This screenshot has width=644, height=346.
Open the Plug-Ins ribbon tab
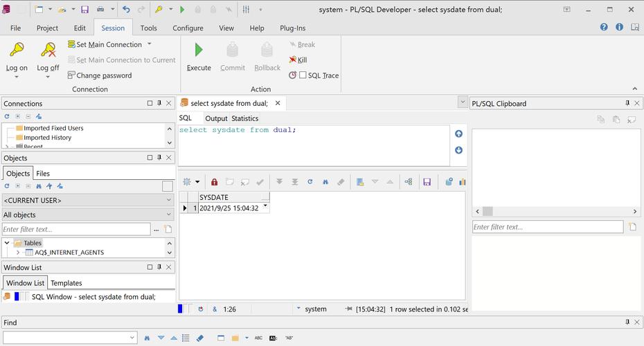coord(292,28)
